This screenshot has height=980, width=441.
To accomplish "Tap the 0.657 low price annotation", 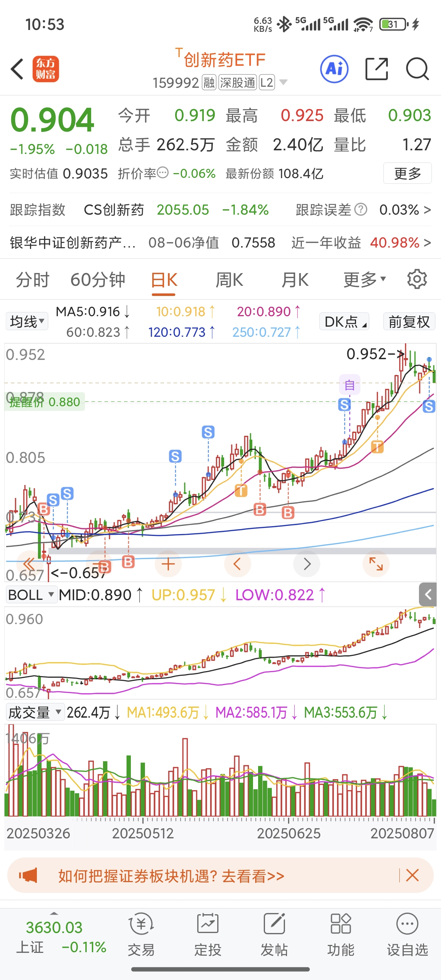I will 78,572.
